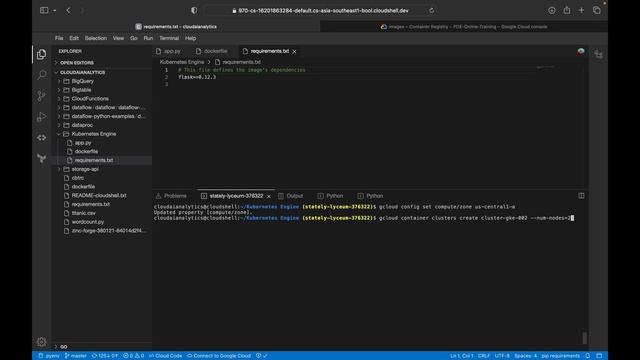The height and width of the screenshot is (360, 640).
Task: Open README-cloudshell.txt in explorer
Action: pos(99,196)
